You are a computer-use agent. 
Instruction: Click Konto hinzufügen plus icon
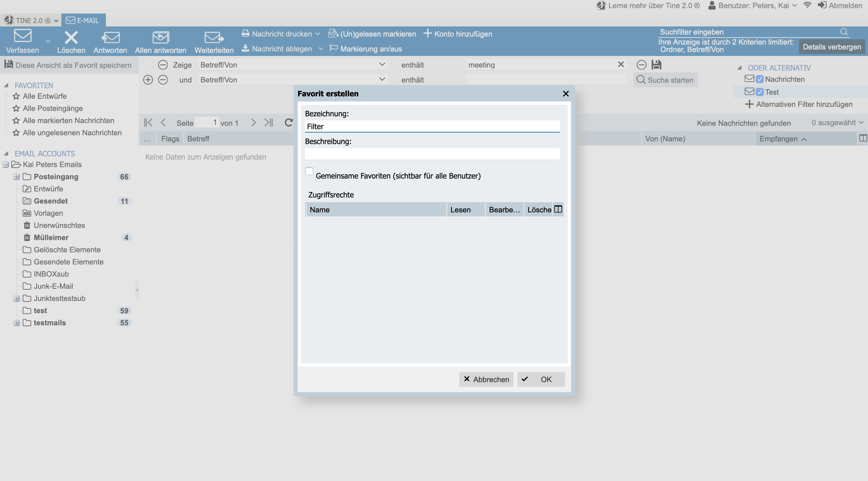tap(428, 34)
